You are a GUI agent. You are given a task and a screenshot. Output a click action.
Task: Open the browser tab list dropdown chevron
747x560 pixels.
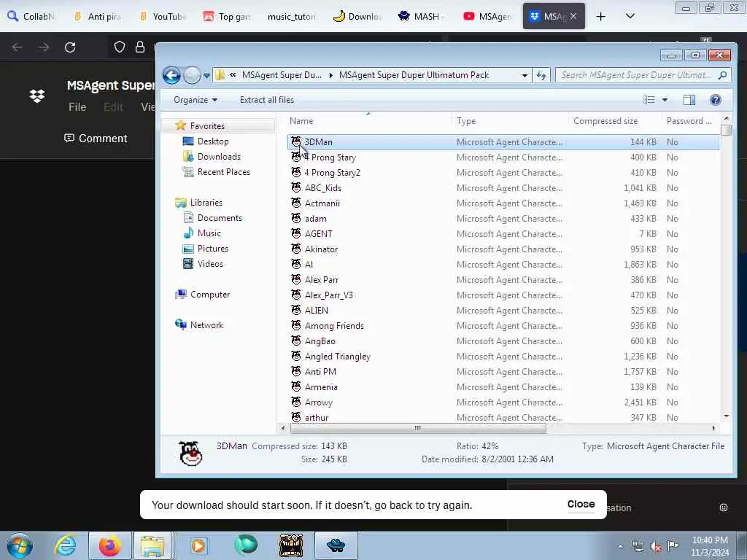pos(630,16)
